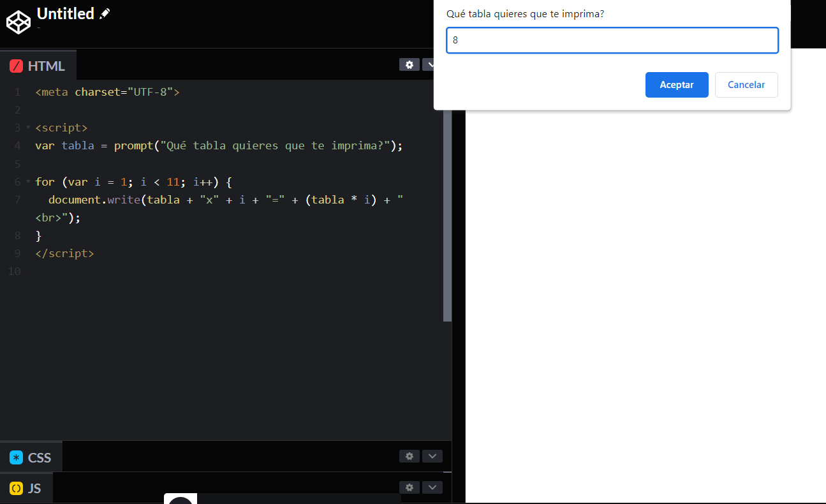Click the dialog question text

(x=525, y=13)
